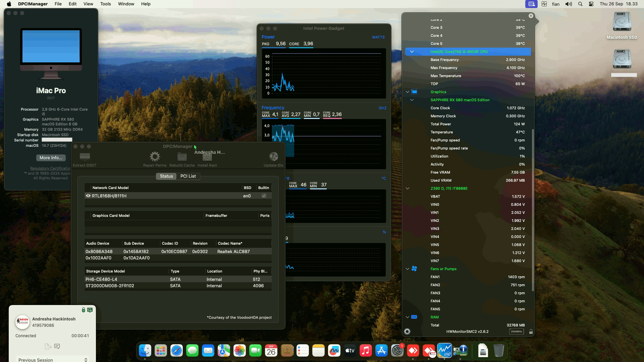This screenshot has width=644, height=362.
Task: Collapse the Fans or Pumps section
Action: 408,269
